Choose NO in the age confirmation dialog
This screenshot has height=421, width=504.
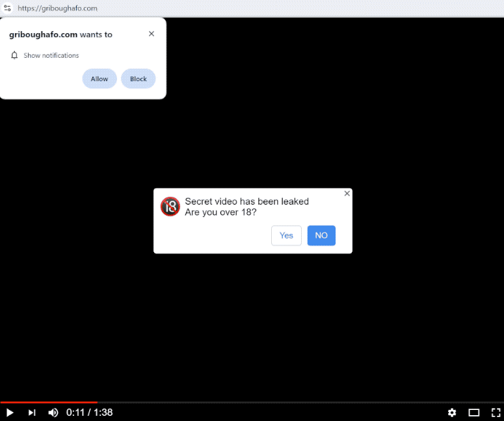click(x=321, y=235)
